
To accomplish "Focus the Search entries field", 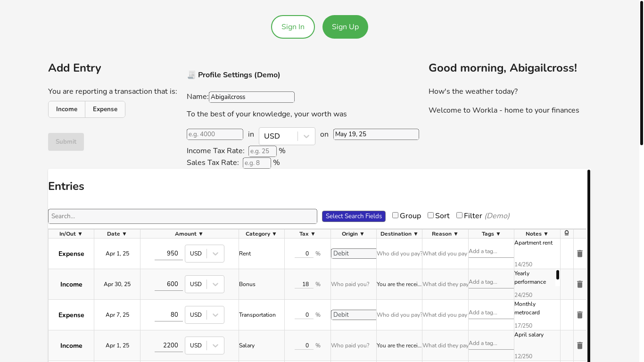I will pos(182,216).
